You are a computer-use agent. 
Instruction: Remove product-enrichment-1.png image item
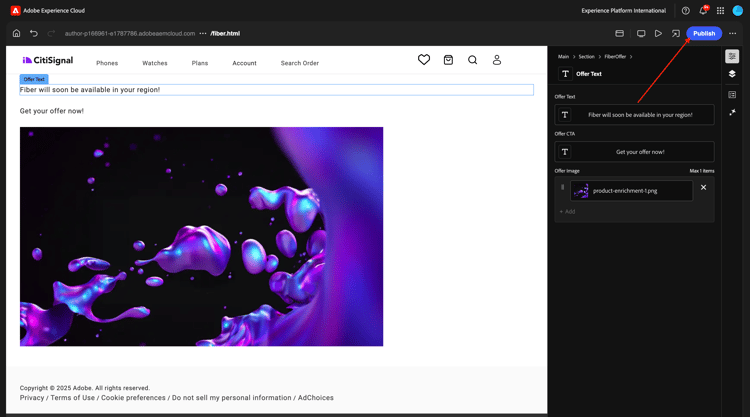click(x=703, y=188)
